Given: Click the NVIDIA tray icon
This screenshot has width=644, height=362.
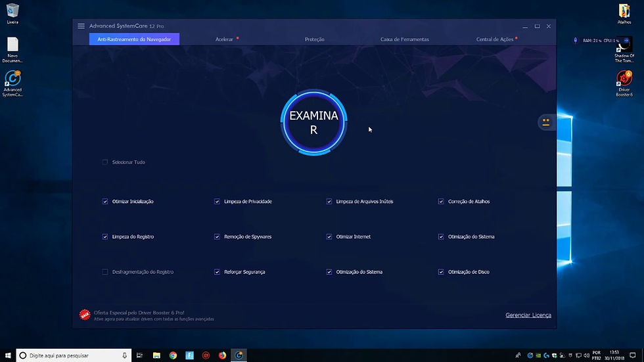Looking at the screenshot, I should [538, 355].
